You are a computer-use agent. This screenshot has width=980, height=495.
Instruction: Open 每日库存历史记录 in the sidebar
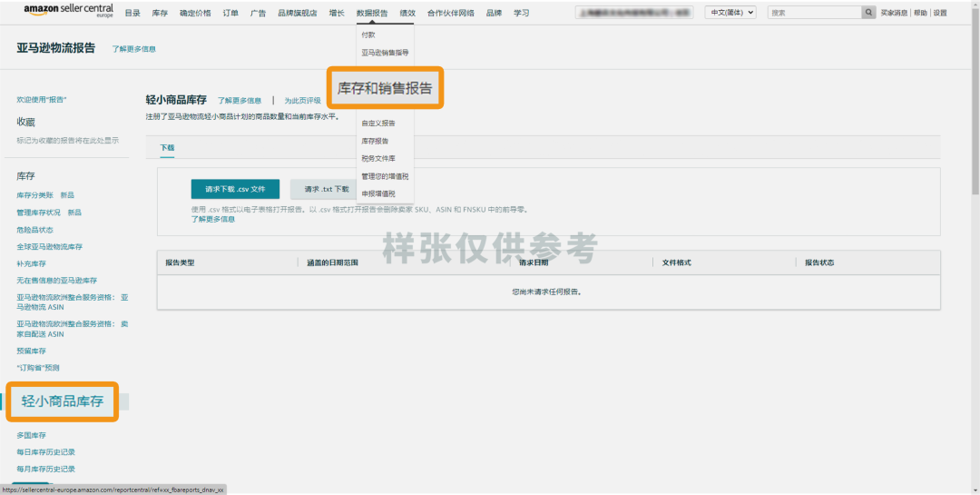click(x=45, y=451)
